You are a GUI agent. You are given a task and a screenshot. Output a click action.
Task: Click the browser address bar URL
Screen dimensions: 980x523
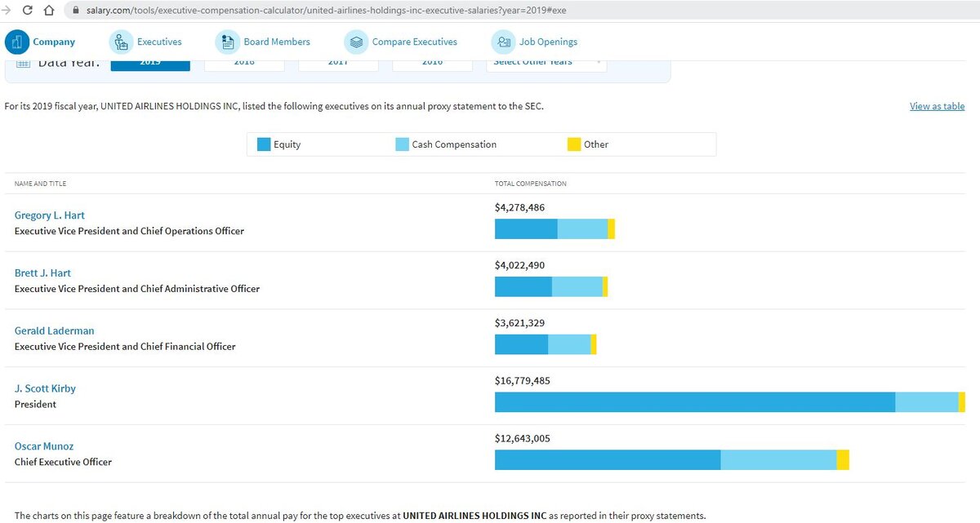click(327, 11)
